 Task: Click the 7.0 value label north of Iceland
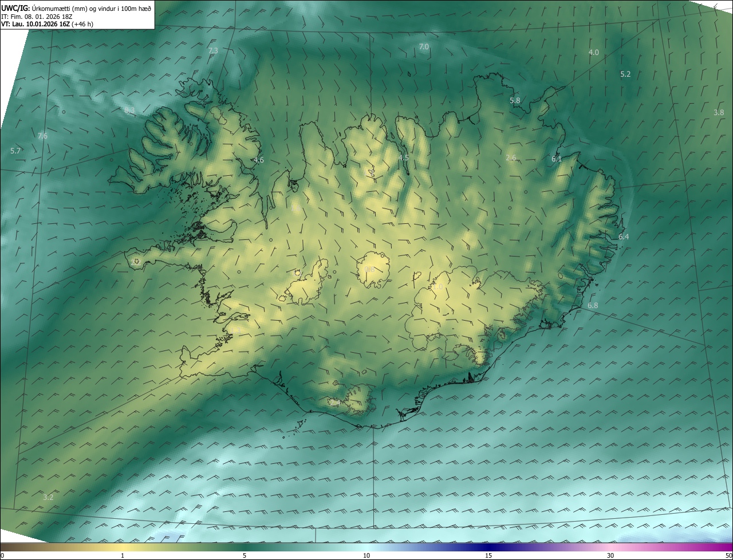(424, 47)
